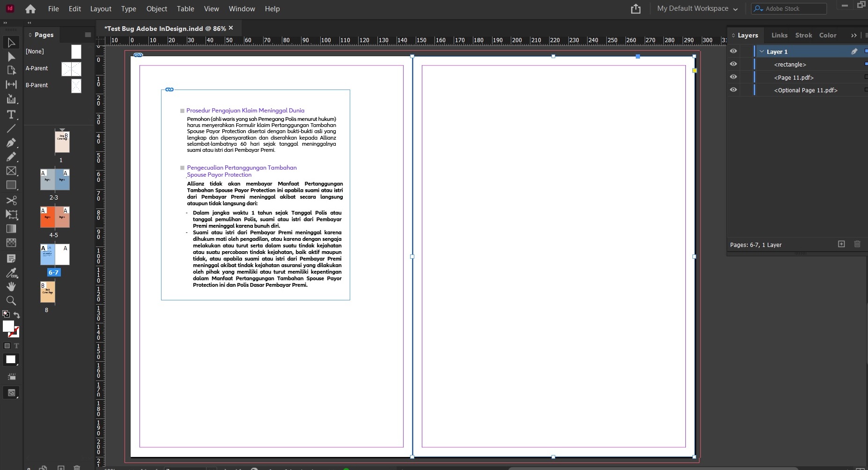This screenshot has height=470, width=868.
Task: Select the Pen tool
Action: [11, 143]
